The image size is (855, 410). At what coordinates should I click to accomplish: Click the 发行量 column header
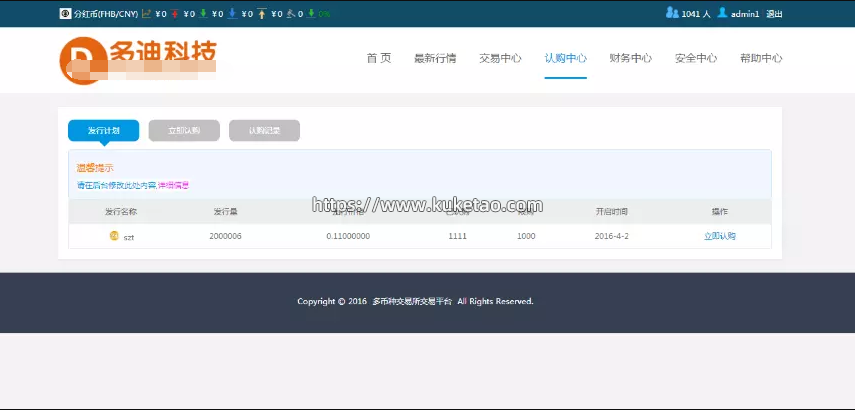click(225, 212)
